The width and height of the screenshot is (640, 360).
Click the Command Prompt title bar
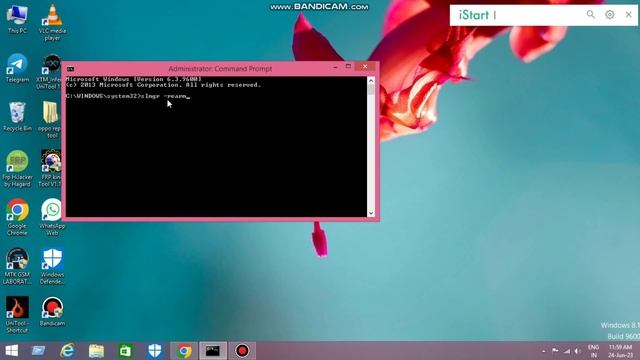pyautogui.click(x=220, y=69)
